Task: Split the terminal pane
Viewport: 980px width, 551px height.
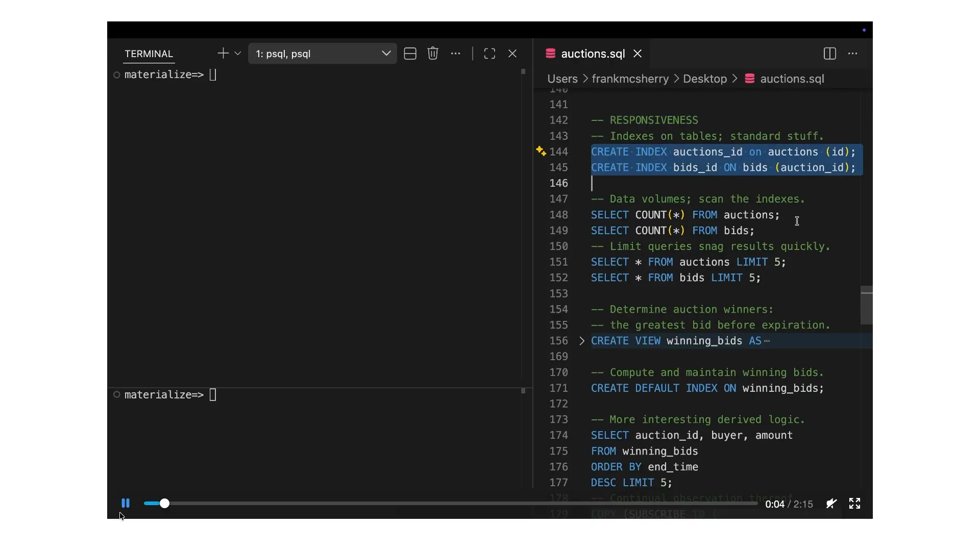Action: pyautogui.click(x=410, y=54)
